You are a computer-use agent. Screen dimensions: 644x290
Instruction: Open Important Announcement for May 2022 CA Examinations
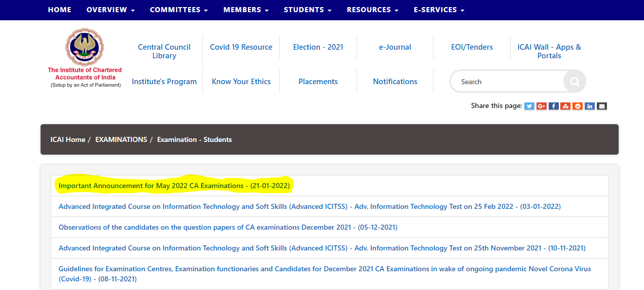[174, 186]
